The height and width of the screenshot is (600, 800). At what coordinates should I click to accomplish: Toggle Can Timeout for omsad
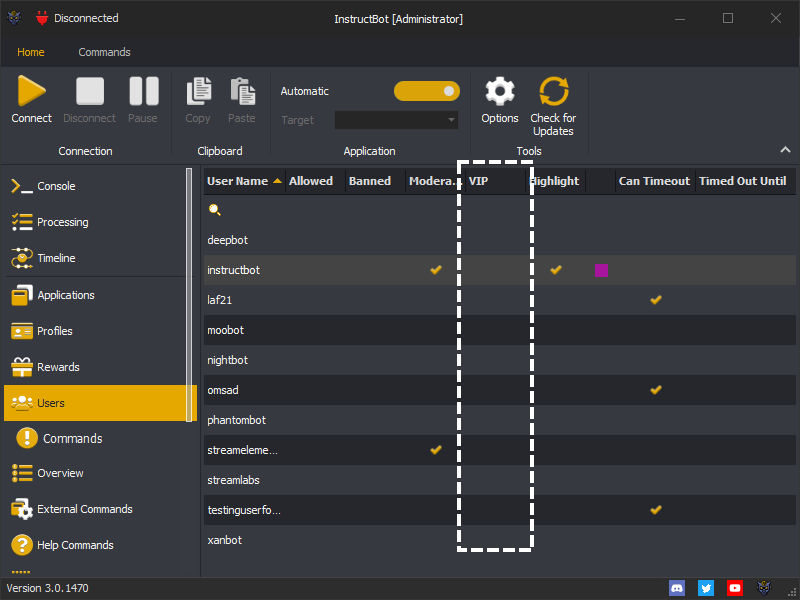pyautogui.click(x=656, y=390)
